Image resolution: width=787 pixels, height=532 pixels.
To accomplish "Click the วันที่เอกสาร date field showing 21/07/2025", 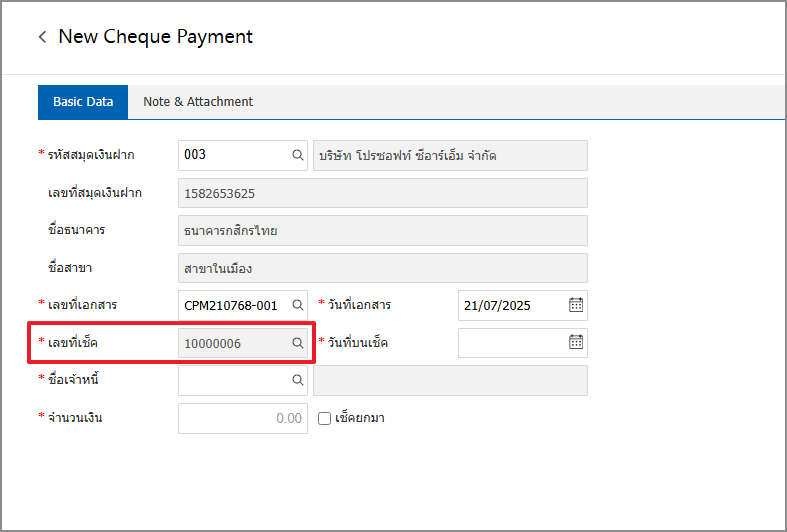I will click(512, 305).
